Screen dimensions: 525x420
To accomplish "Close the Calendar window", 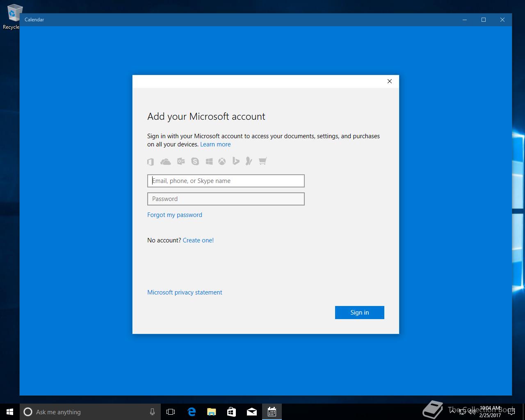I will [x=502, y=20].
